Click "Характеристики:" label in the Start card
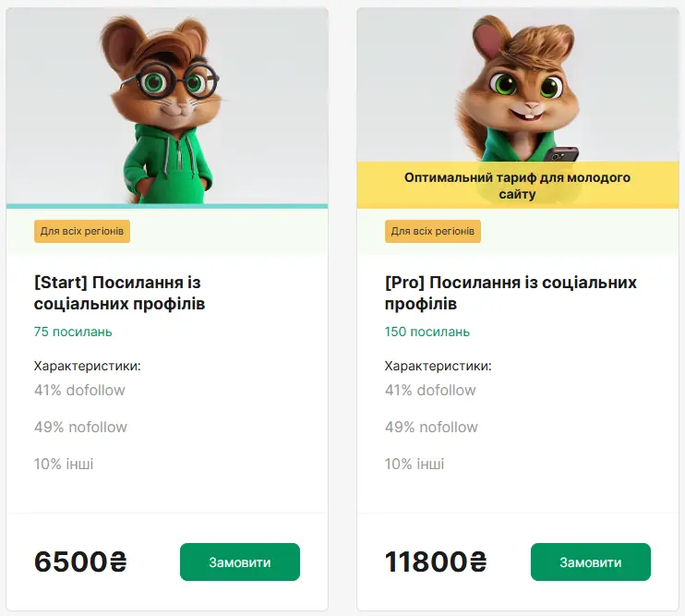 pos(87,366)
